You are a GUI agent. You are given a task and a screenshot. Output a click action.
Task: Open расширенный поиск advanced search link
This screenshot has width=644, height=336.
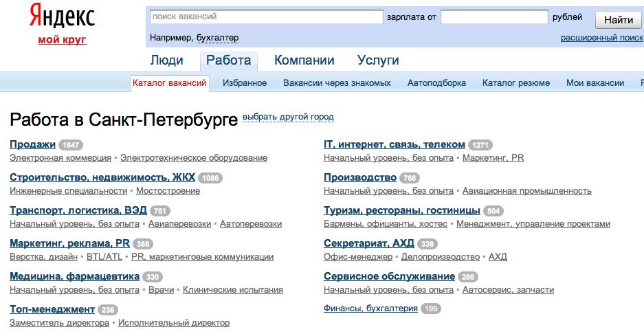601,38
